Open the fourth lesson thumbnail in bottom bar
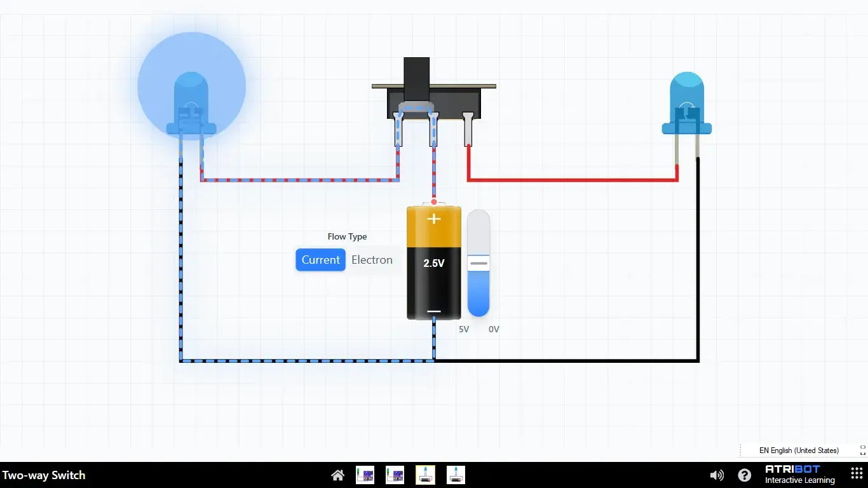The image size is (868, 488). [x=456, y=475]
